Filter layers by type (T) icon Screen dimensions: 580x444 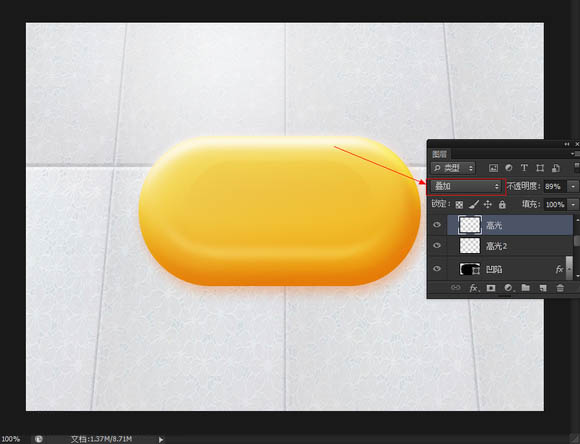(524, 168)
